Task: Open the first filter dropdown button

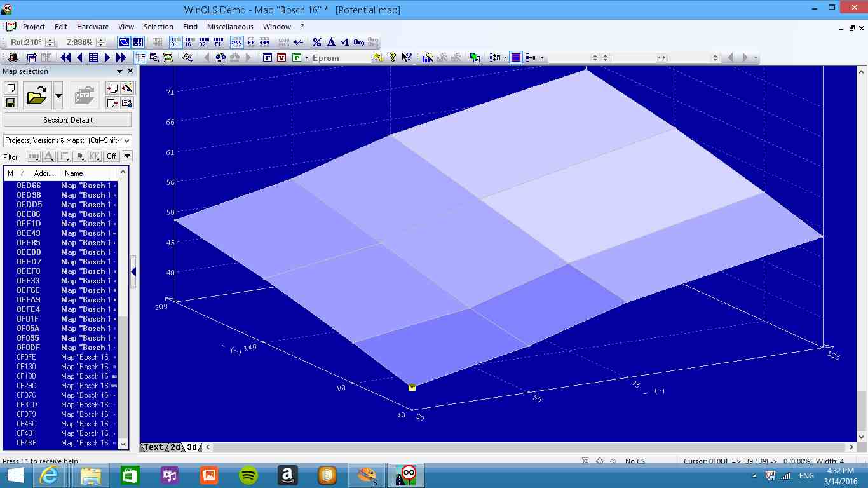Action: coord(34,156)
